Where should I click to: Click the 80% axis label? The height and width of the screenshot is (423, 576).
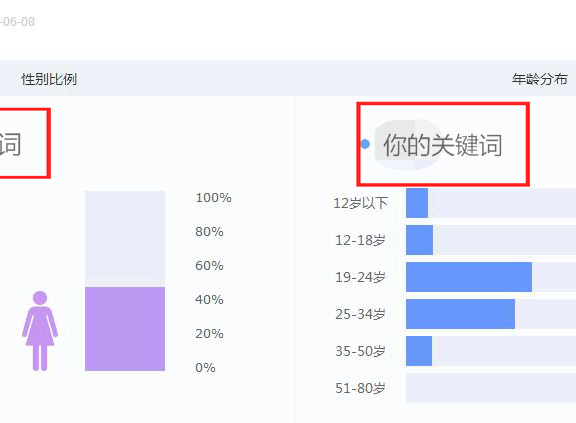(x=209, y=232)
